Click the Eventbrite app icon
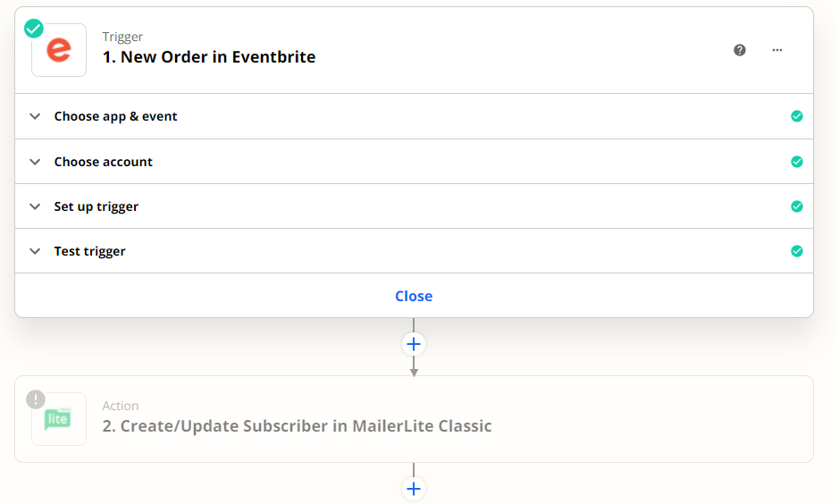Image resolution: width=839 pixels, height=504 pixels. [59, 50]
